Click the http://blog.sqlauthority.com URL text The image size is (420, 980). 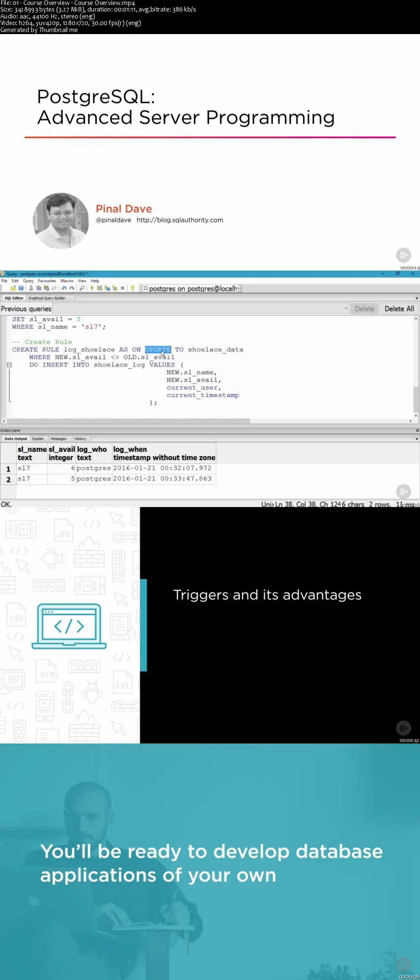(x=180, y=220)
